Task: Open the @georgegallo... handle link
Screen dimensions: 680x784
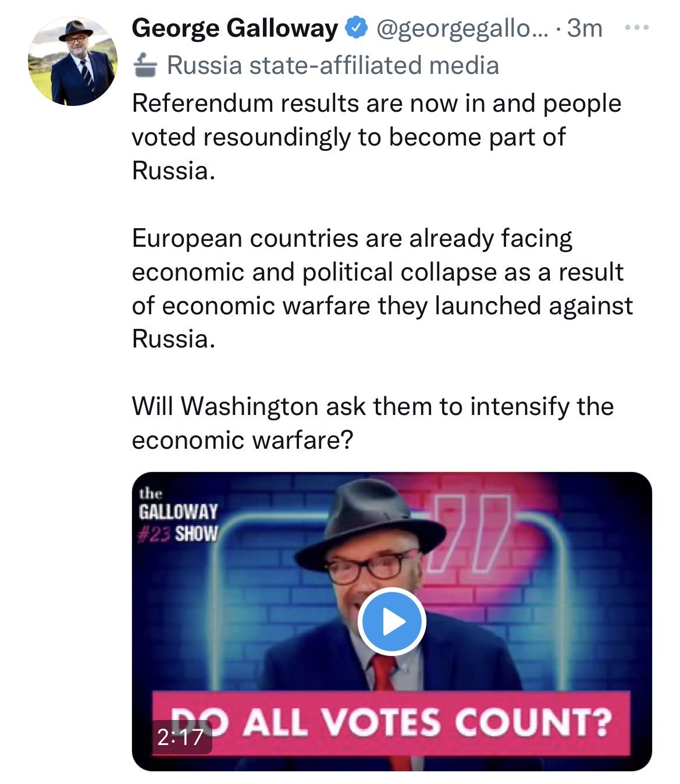Action: tap(462, 28)
